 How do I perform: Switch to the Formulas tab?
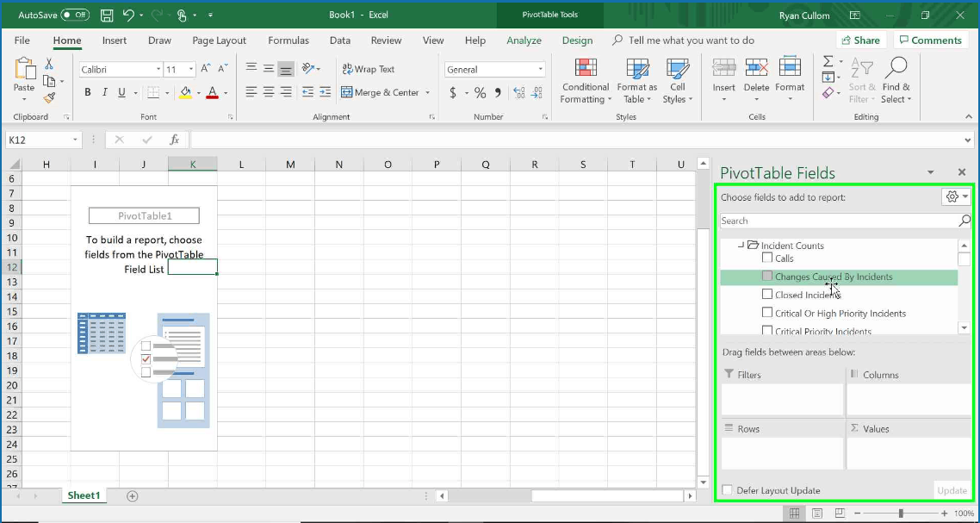288,40
